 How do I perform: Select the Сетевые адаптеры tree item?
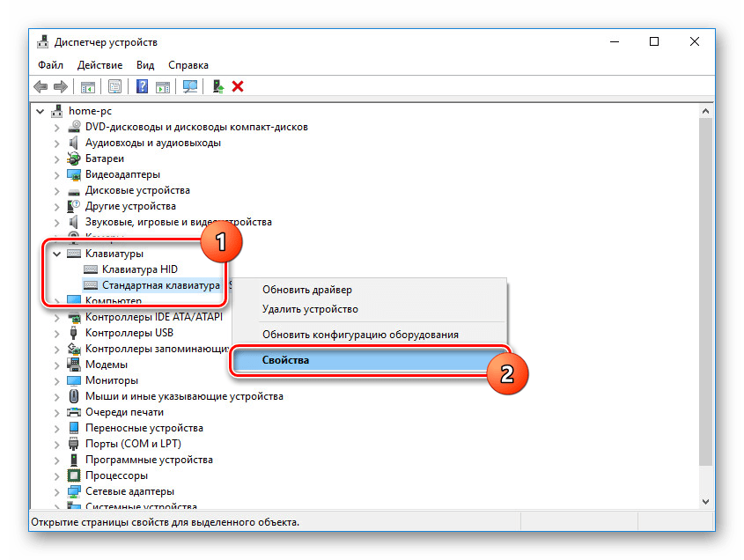129,491
